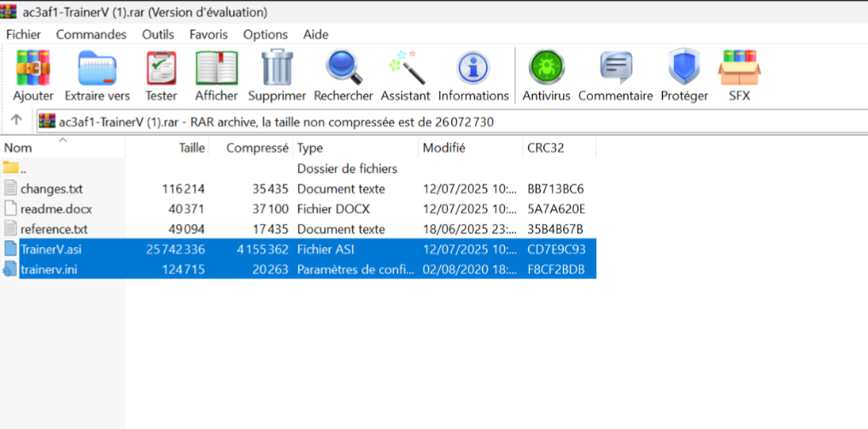Run the Antivirus scan icon
The width and height of the screenshot is (868, 429).
point(546,68)
